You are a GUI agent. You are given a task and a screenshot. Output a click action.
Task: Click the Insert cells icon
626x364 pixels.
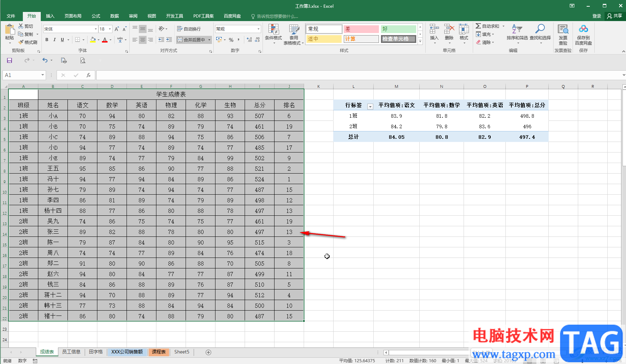434,29
